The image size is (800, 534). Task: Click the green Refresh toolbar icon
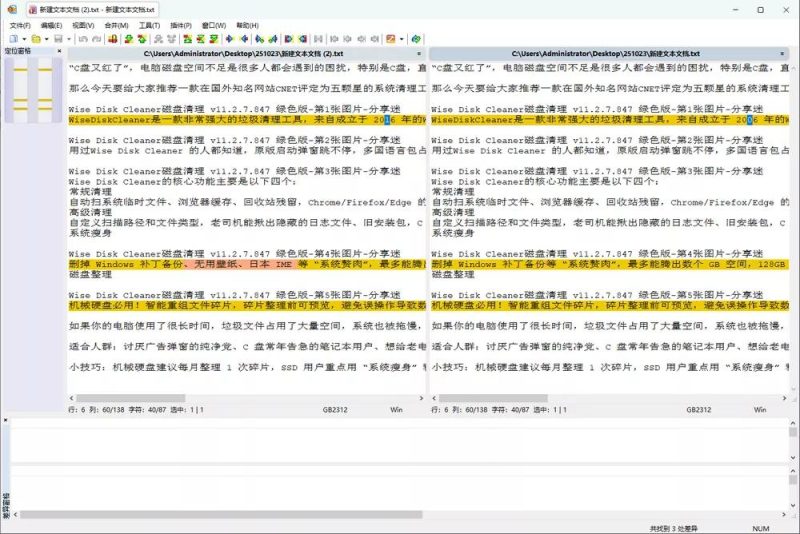click(416, 39)
